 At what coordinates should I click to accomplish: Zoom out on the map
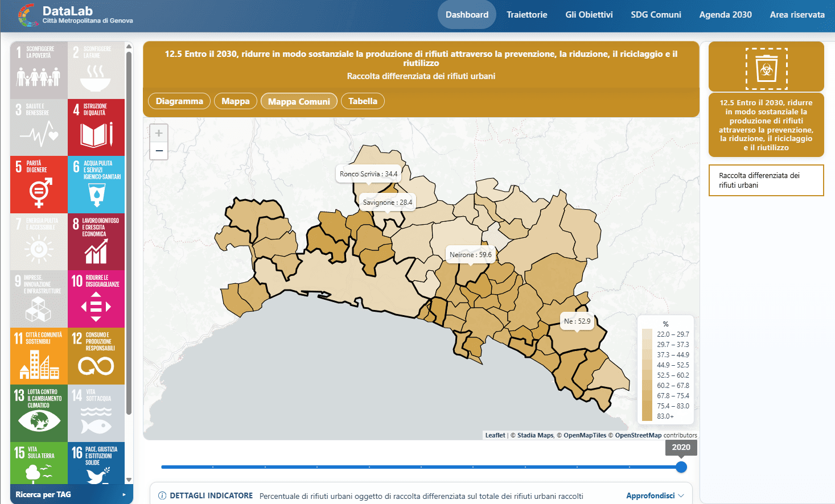click(x=159, y=151)
